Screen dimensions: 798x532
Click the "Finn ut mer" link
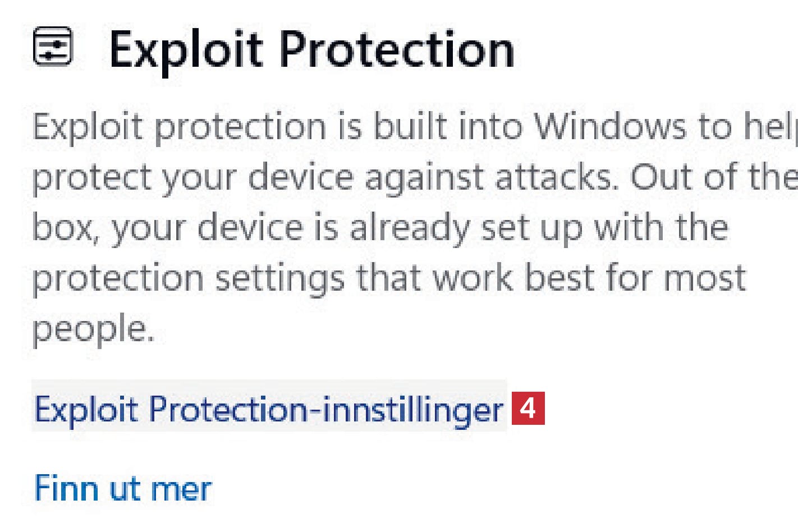(x=123, y=488)
